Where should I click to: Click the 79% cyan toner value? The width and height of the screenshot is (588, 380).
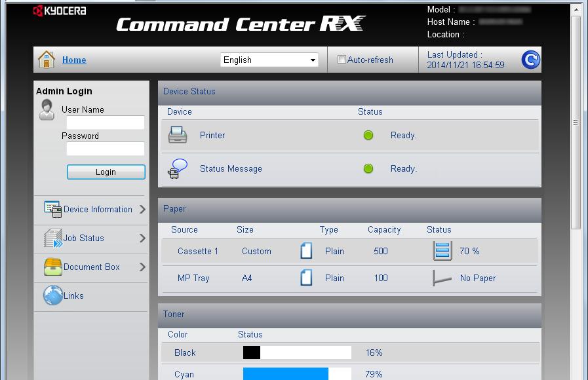point(374,374)
